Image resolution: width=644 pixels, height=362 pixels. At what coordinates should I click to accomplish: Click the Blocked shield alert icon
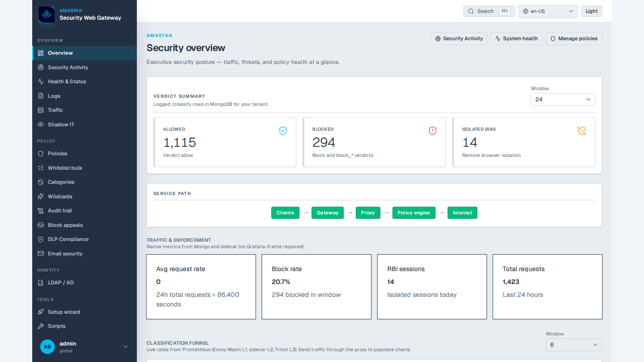tap(433, 131)
